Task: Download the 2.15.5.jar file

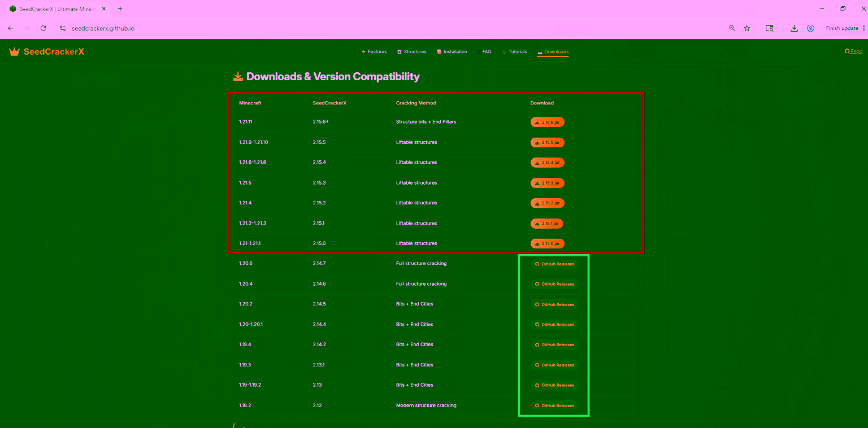Action: click(x=548, y=142)
